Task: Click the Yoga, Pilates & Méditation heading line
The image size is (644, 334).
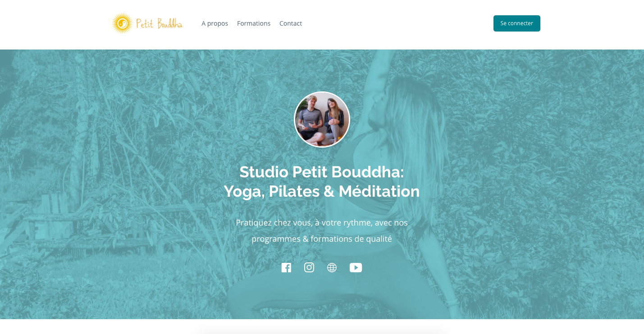Action: click(x=322, y=191)
